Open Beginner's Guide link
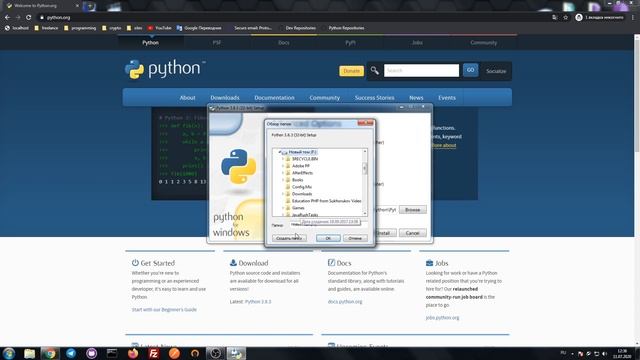 pyautogui.click(x=164, y=309)
